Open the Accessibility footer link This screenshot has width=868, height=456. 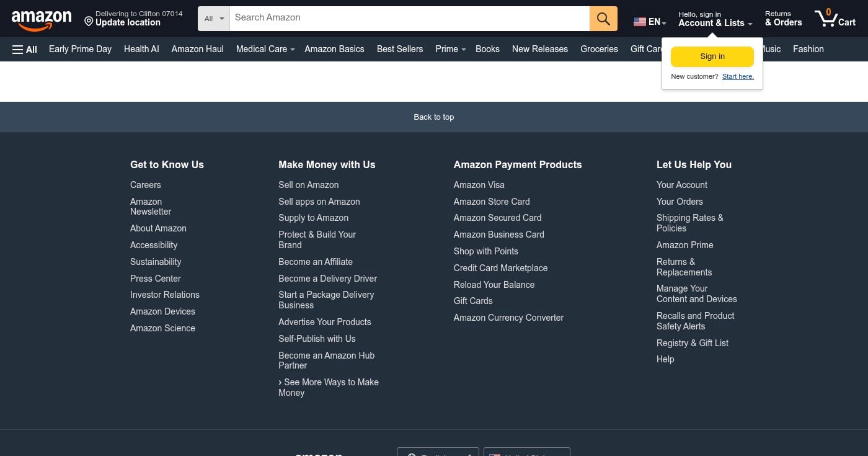(x=154, y=245)
